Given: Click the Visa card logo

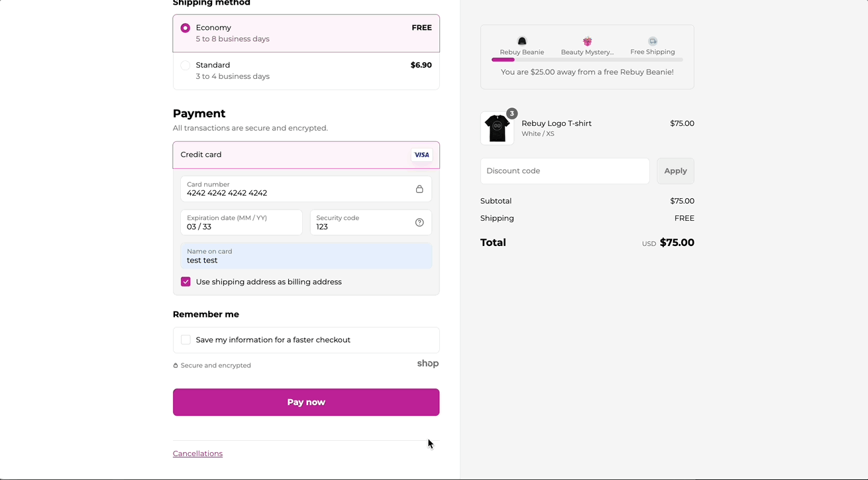Looking at the screenshot, I should 421,154.
